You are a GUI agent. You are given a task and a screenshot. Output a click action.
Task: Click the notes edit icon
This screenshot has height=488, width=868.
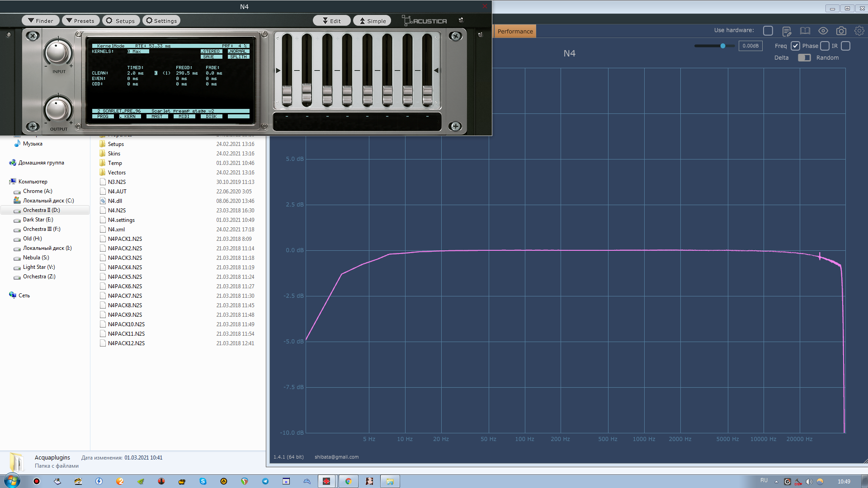pyautogui.click(x=787, y=31)
